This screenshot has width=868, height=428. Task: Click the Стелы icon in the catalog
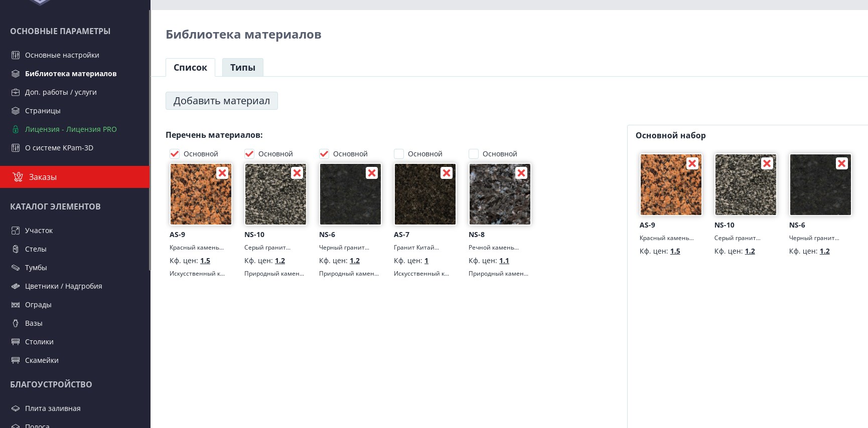tap(16, 249)
